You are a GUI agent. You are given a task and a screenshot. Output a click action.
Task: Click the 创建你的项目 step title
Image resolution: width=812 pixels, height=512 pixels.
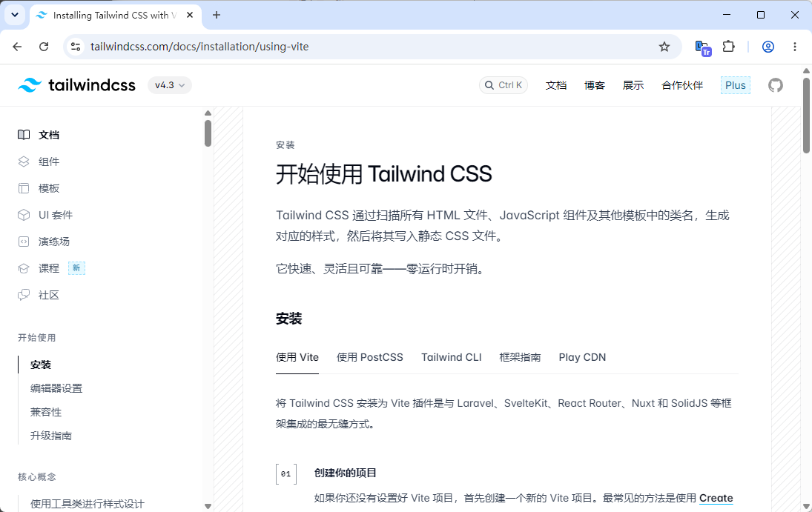pos(345,473)
